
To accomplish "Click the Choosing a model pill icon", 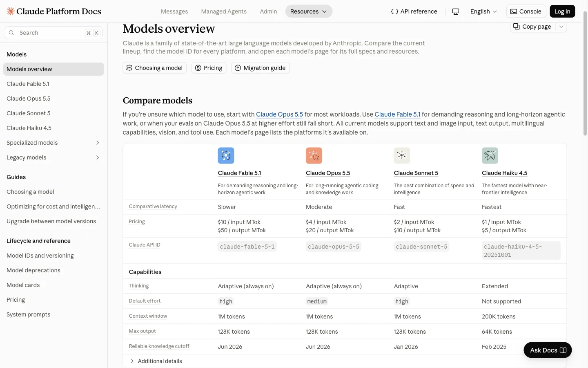I will click(x=129, y=68).
